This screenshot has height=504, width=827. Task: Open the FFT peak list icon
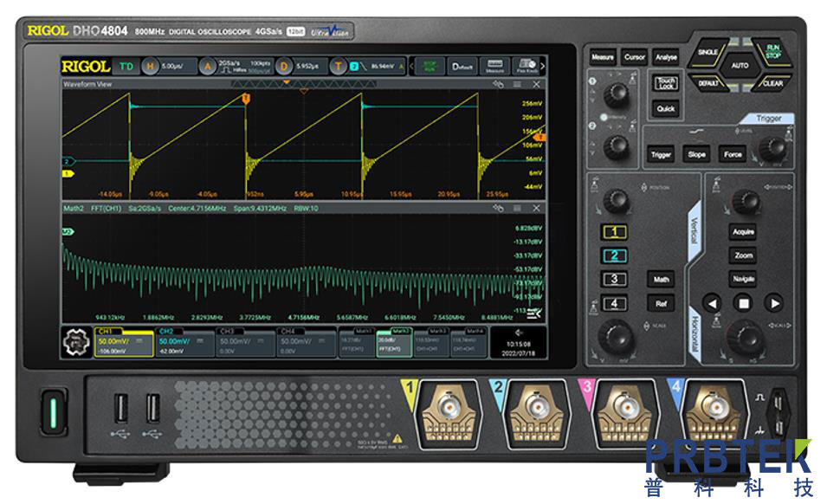[x=534, y=314]
